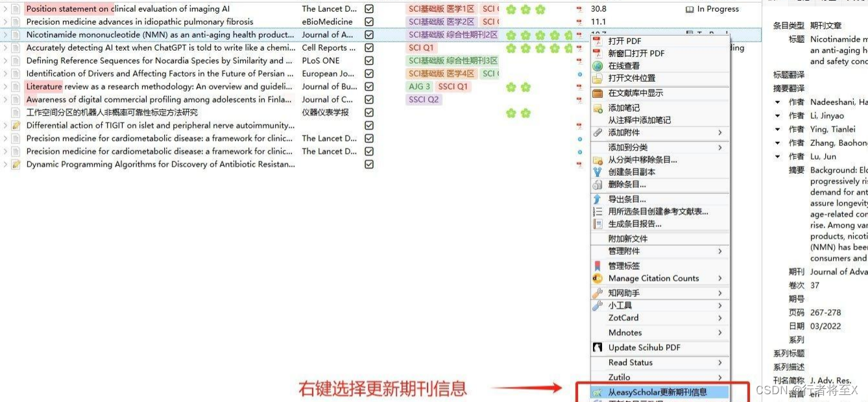This screenshot has height=402, width=868.
Task: Click note icon beside 添加笔记
Action: coord(597,108)
